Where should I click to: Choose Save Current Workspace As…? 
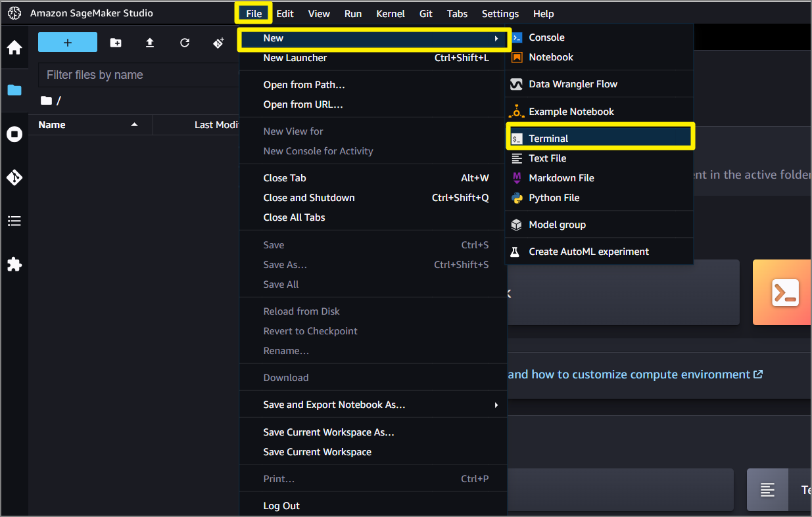373,432
